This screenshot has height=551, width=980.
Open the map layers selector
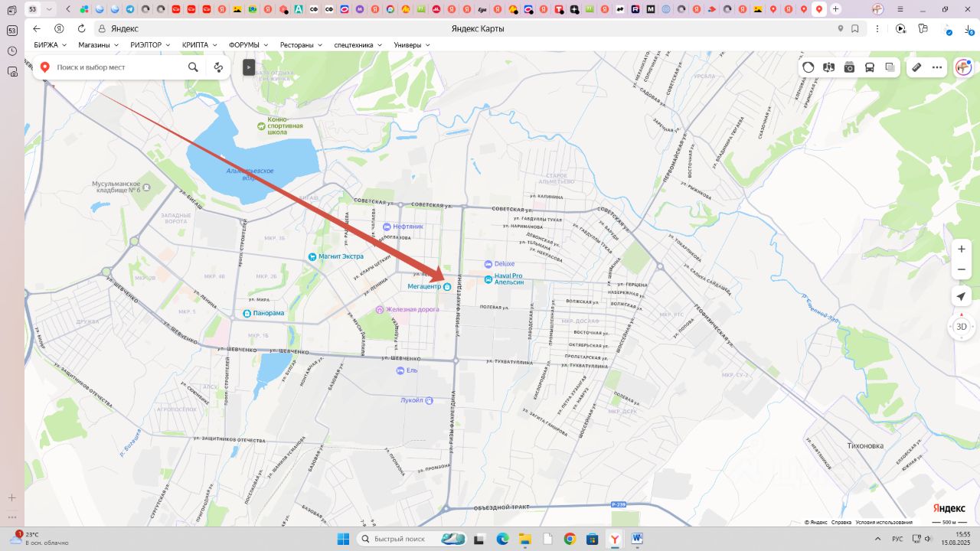click(x=890, y=67)
